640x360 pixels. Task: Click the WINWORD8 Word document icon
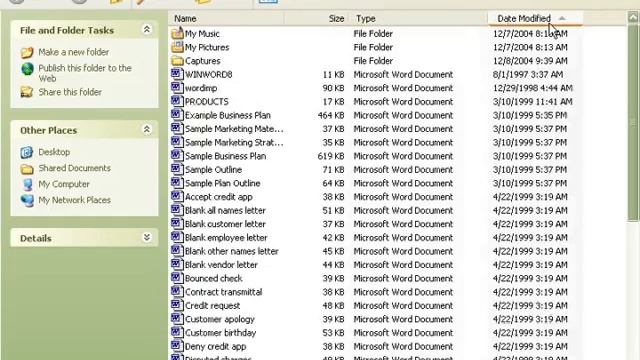(177, 74)
